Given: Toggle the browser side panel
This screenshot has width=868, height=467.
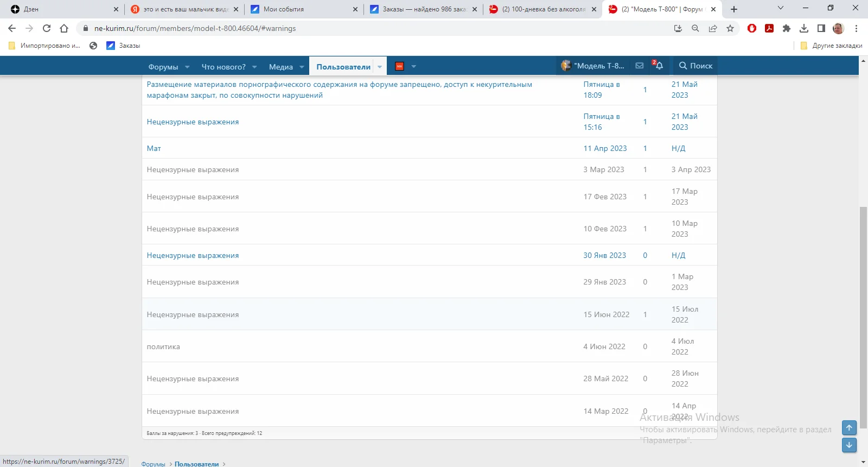Looking at the screenshot, I should (x=821, y=28).
